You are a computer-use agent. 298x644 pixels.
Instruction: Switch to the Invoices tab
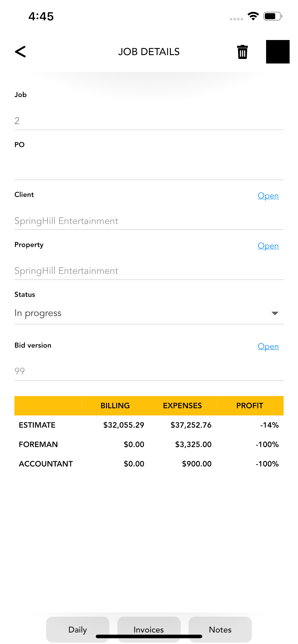click(149, 629)
